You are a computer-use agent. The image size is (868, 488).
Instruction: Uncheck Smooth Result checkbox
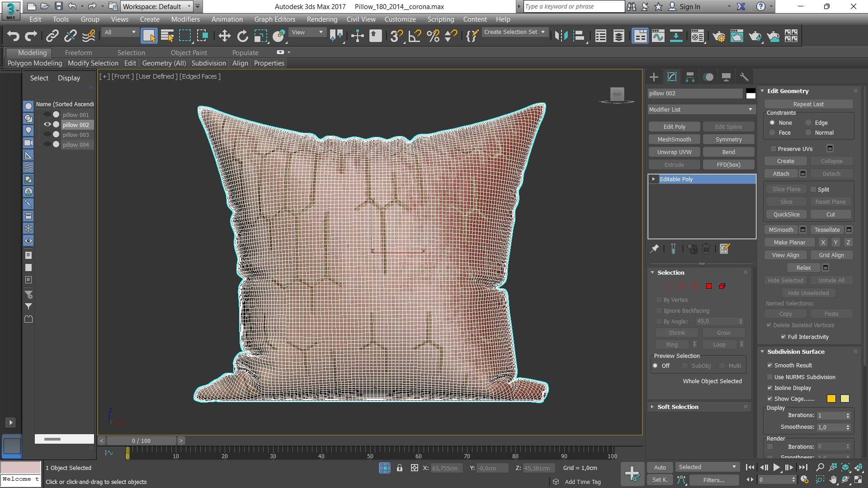(769, 365)
